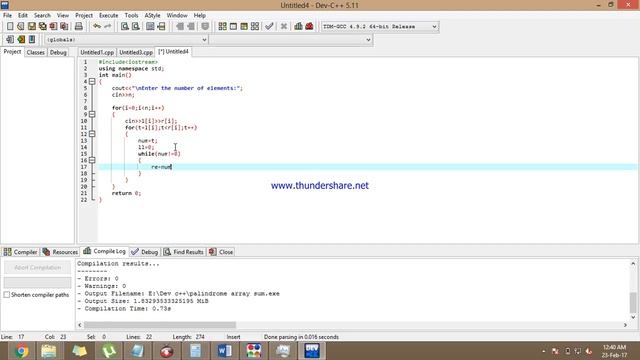Open the Search menu
The width and height of the screenshot is (640, 360).
click(x=42, y=16)
